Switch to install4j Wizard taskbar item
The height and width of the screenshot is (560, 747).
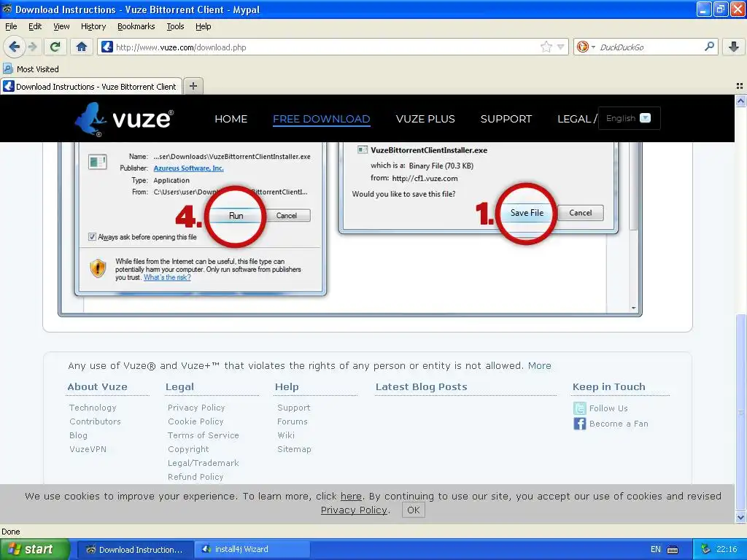point(252,549)
